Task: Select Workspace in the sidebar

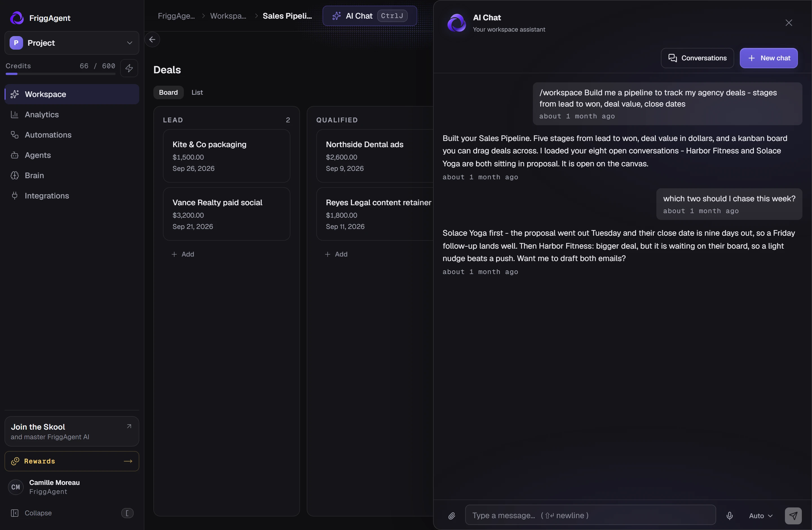Action: point(72,94)
